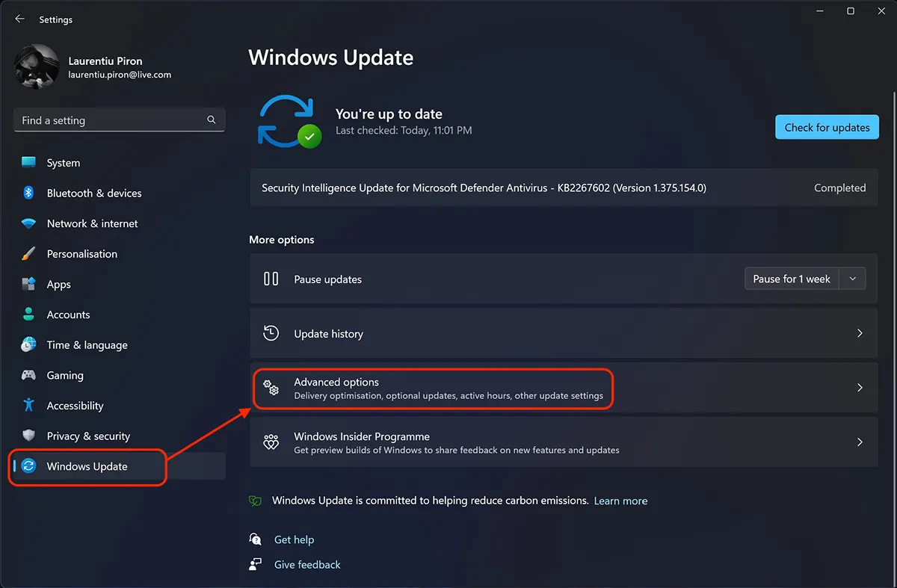Open the Give feedback link
Screen dimensions: 897x588
tap(307, 564)
